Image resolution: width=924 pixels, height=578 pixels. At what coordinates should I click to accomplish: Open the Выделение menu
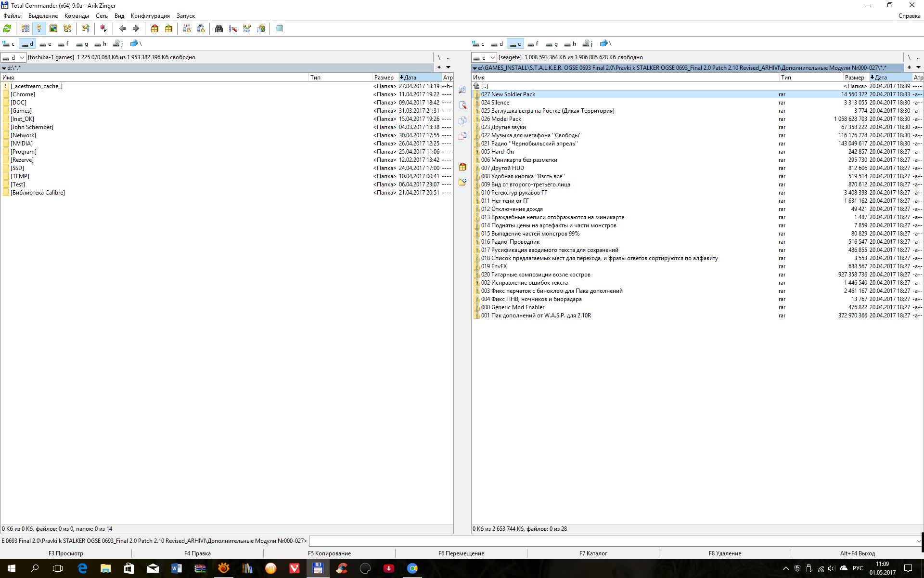pos(43,16)
